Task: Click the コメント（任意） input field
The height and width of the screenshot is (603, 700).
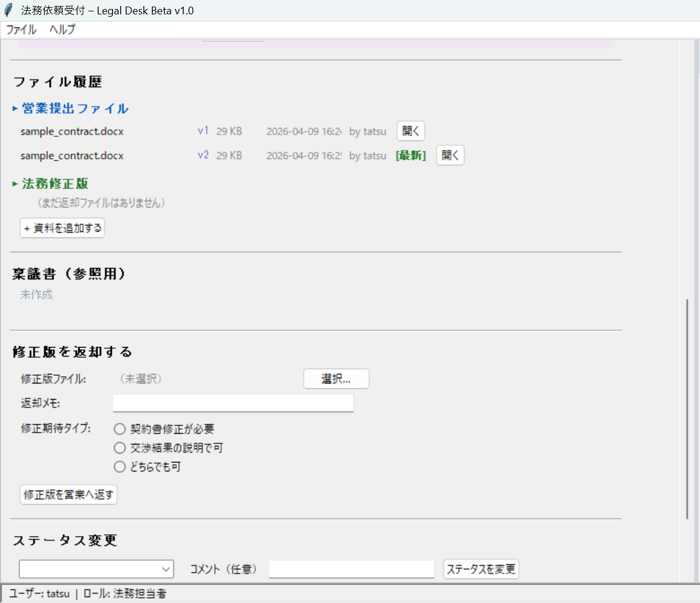Action: pyautogui.click(x=351, y=569)
